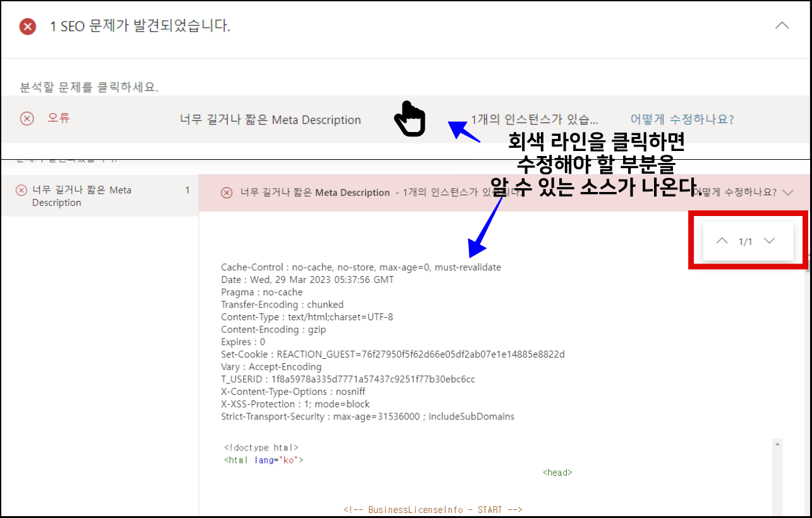812x518 pixels.
Task: Click the BusinessLicenseInfo - START comment
Action: [x=433, y=510]
